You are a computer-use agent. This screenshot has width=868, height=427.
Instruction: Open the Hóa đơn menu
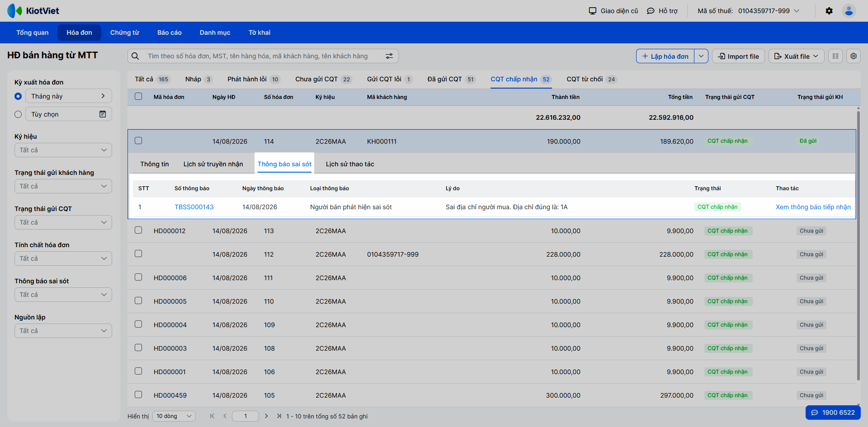coord(80,33)
